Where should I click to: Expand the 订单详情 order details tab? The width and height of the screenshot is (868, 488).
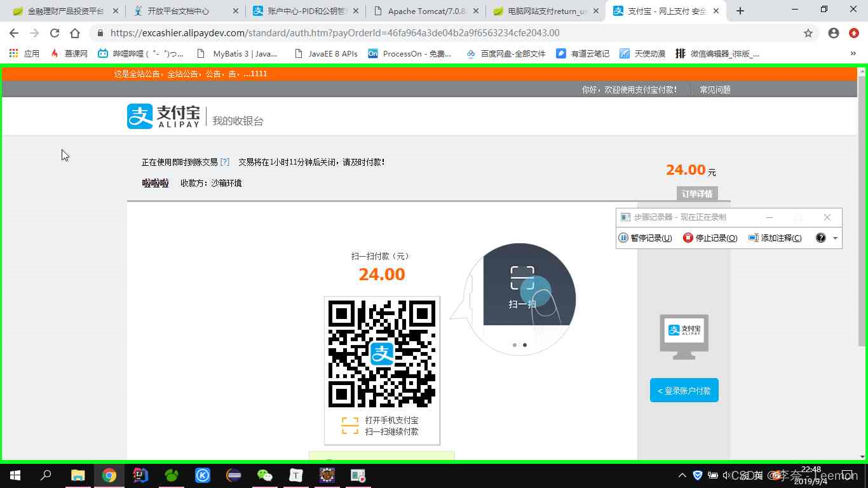[697, 194]
